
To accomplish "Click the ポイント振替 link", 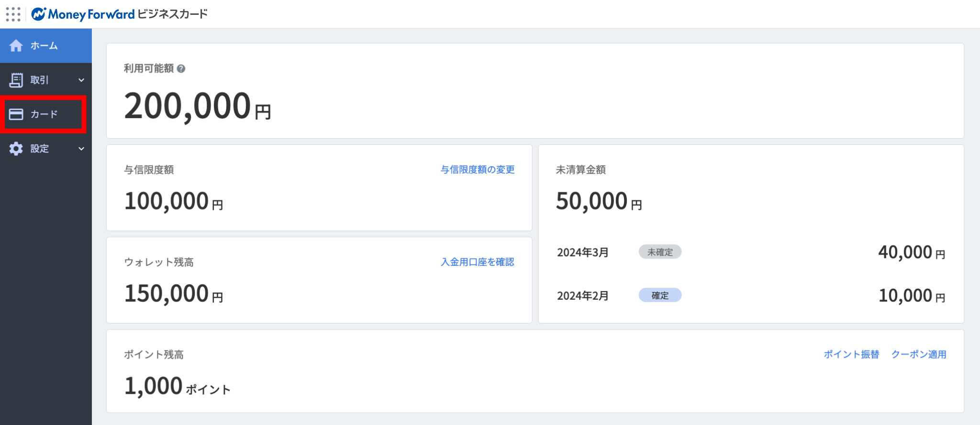I will coord(851,354).
